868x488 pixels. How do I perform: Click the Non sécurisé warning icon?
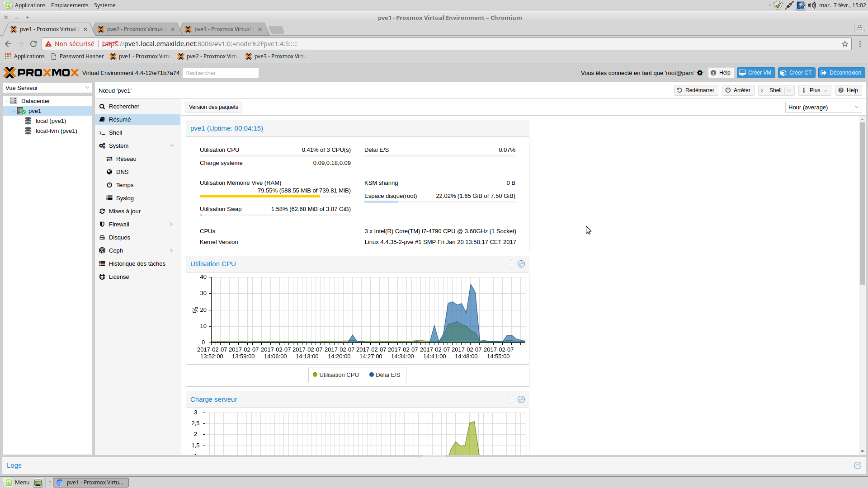(48, 44)
